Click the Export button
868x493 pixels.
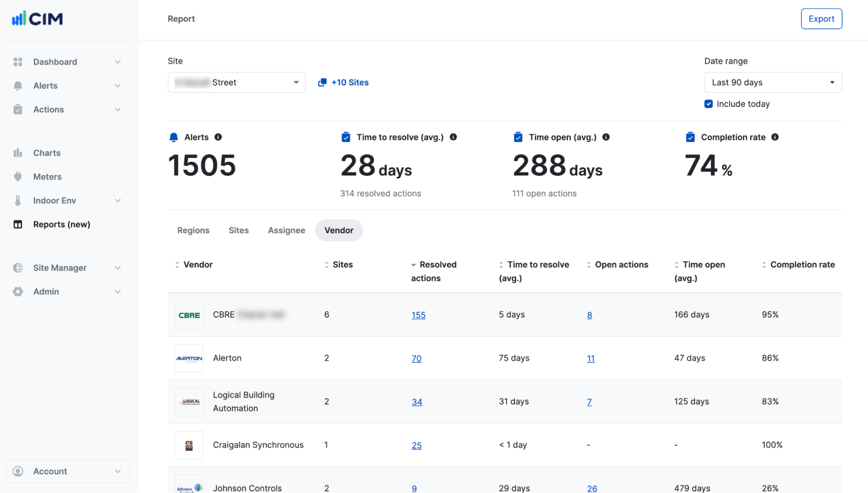click(x=822, y=19)
